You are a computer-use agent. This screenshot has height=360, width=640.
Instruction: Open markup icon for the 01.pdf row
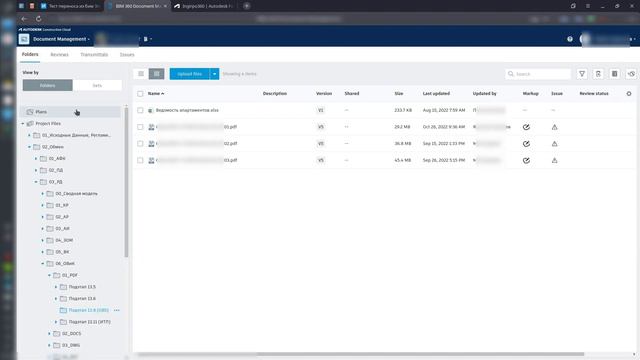pos(526,127)
